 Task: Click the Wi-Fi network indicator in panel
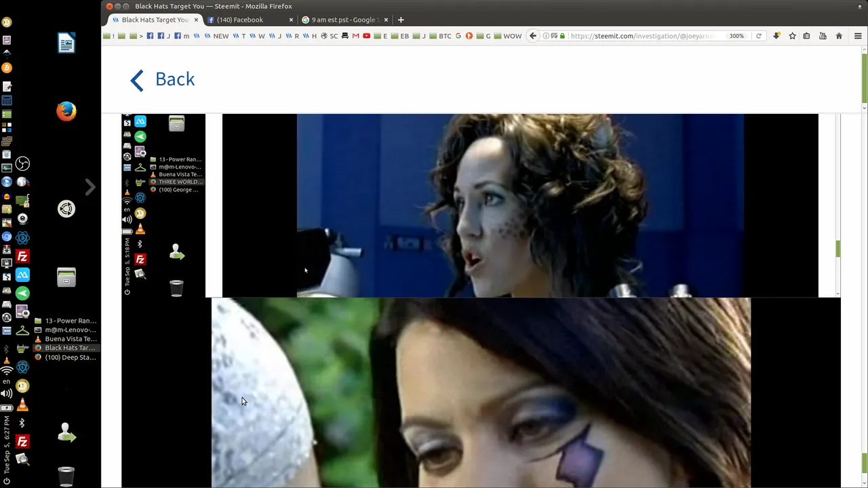pos(7,371)
